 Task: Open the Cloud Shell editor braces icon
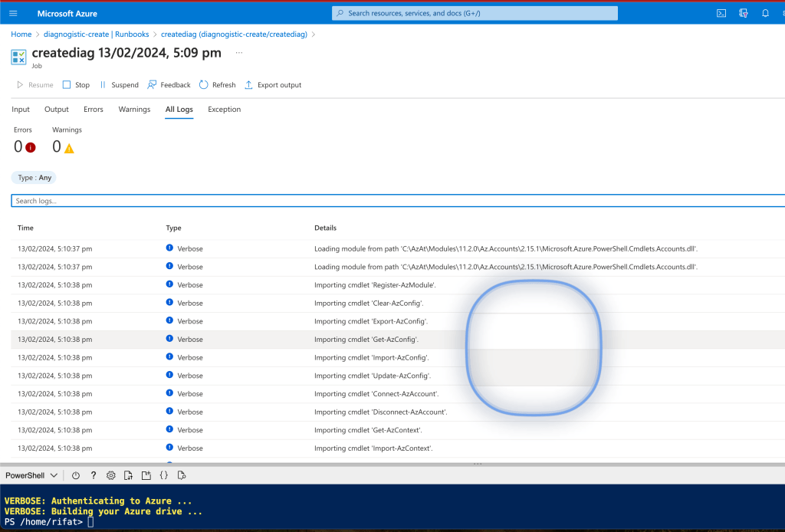point(164,475)
